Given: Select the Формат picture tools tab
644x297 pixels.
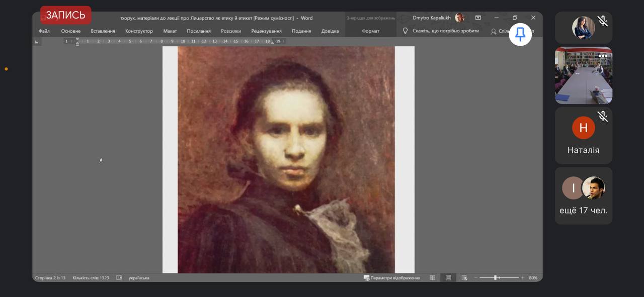Looking at the screenshot, I should [371, 31].
